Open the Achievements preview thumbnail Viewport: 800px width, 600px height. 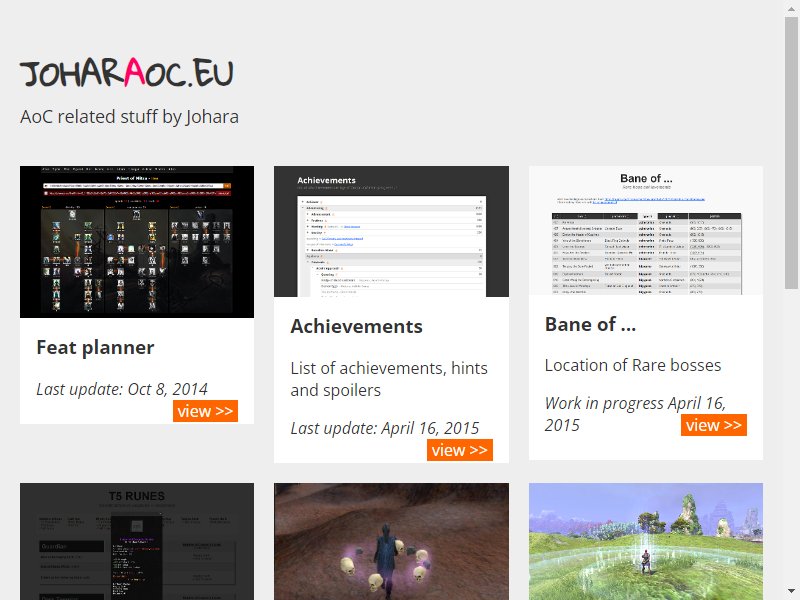click(x=391, y=231)
